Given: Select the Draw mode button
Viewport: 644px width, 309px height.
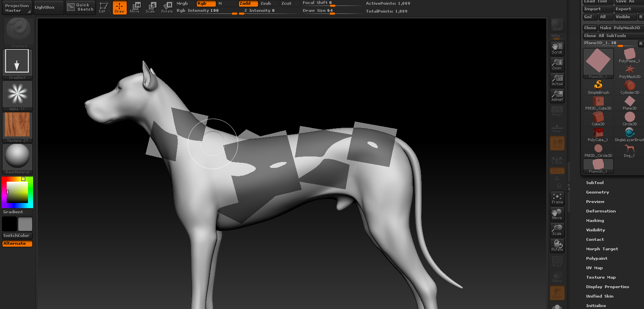Looking at the screenshot, I should coord(119,7).
